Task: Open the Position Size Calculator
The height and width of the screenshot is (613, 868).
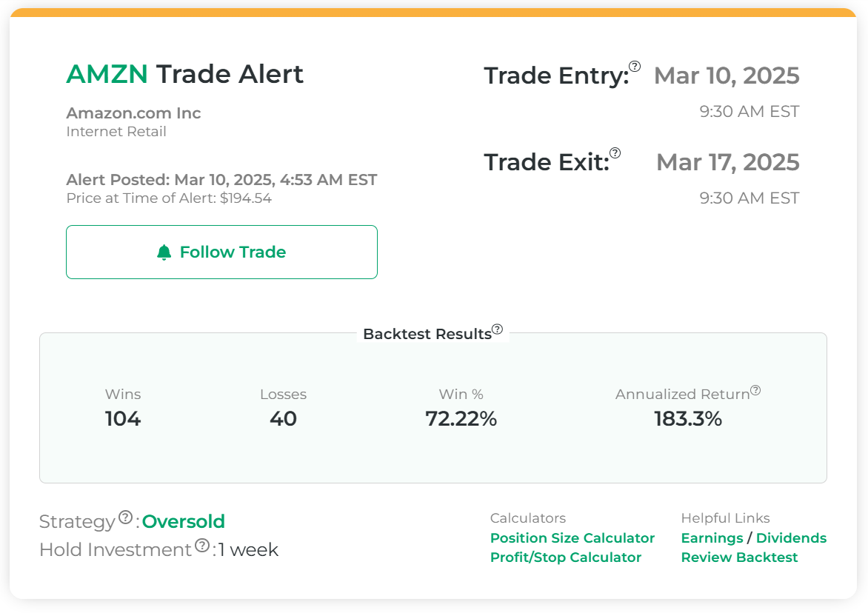Action: click(x=572, y=538)
